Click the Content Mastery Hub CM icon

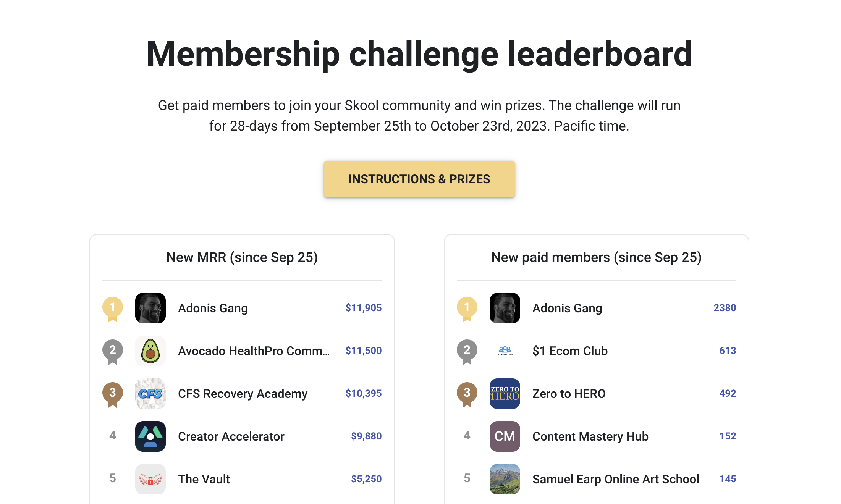(x=505, y=436)
